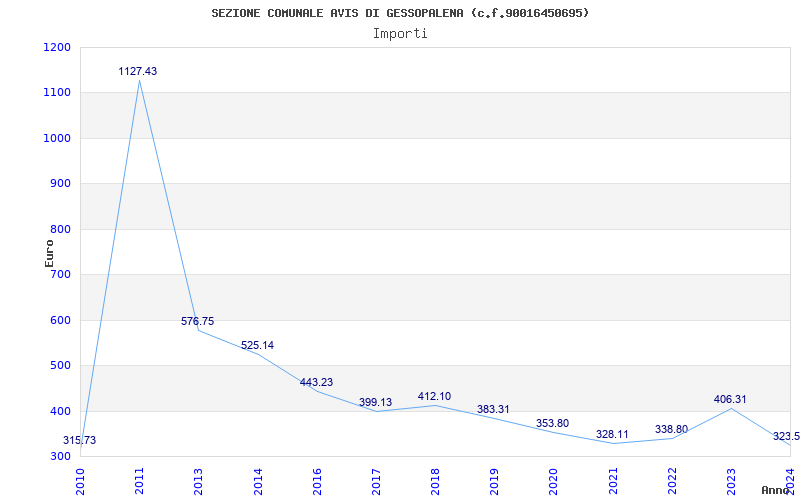800x500 pixels.
Task: Click the 406.31 value label
Action: point(730,399)
